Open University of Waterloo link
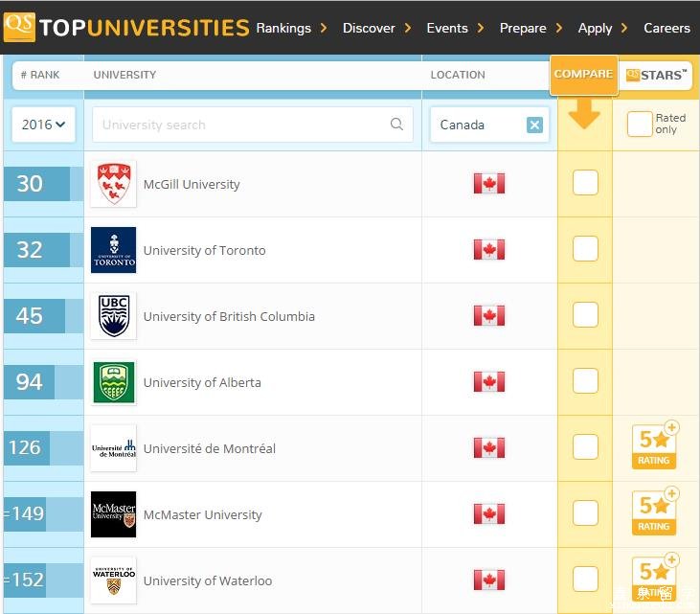Viewport: 700px width, 614px height. click(208, 580)
